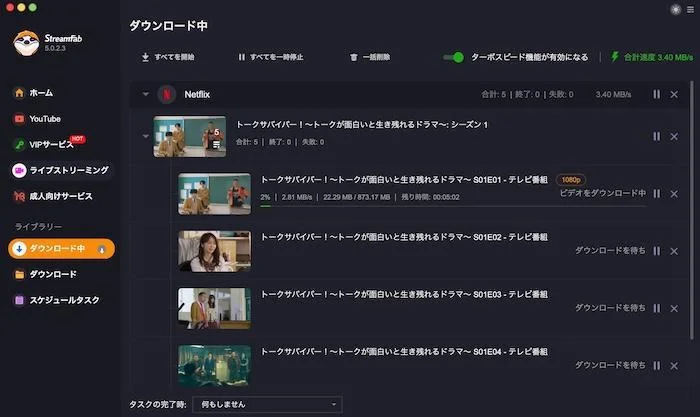Viewport: 700px width, 417px height.
Task: Pause S01E02 waiting download
Action: (656, 251)
